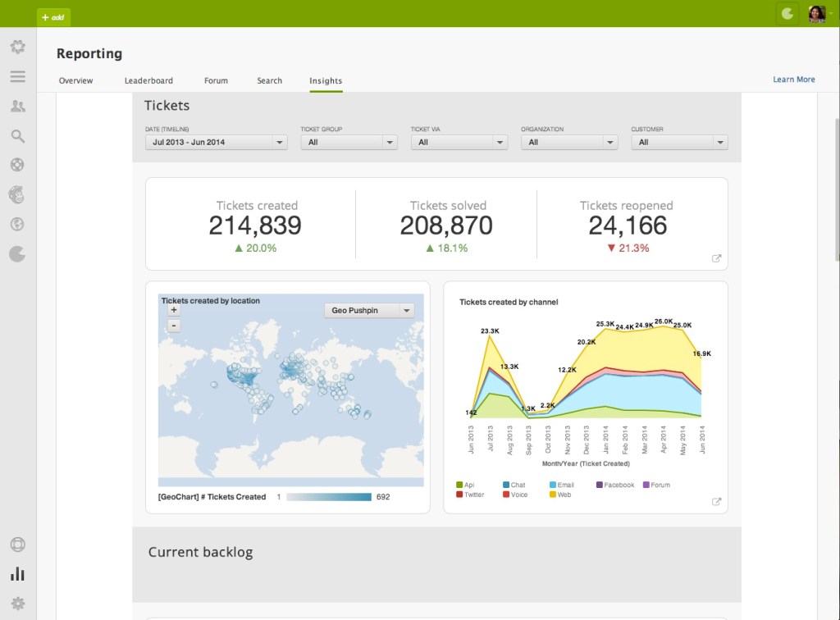Expand the Ticket Group dropdown
The width and height of the screenshot is (840, 620).
tap(349, 142)
